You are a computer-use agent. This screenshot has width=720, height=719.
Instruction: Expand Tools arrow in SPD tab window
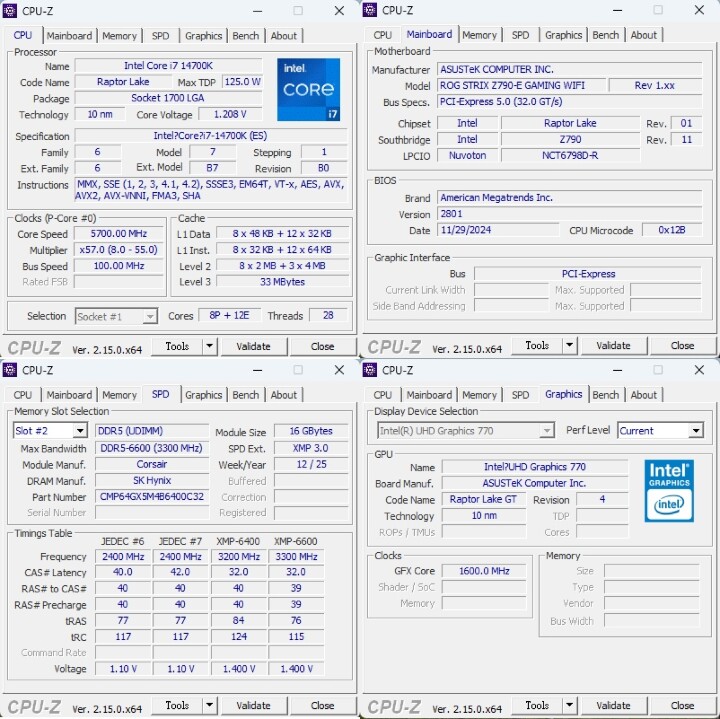coord(210,705)
